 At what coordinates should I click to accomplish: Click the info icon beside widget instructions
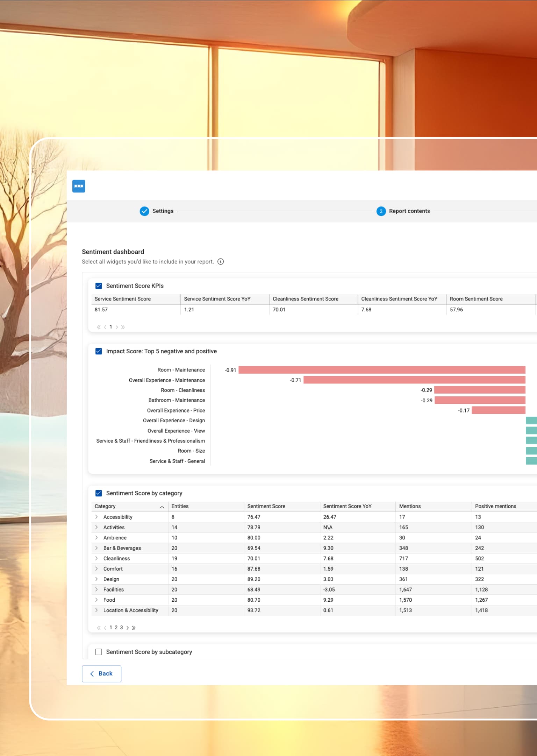click(x=221, y=262)
